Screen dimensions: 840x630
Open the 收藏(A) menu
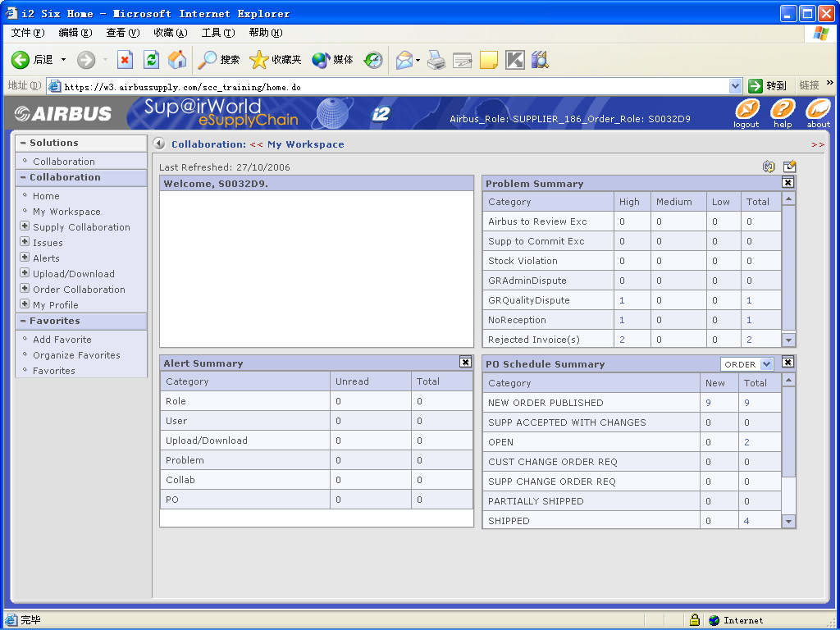pyautogui.click(x=171, y=33)
